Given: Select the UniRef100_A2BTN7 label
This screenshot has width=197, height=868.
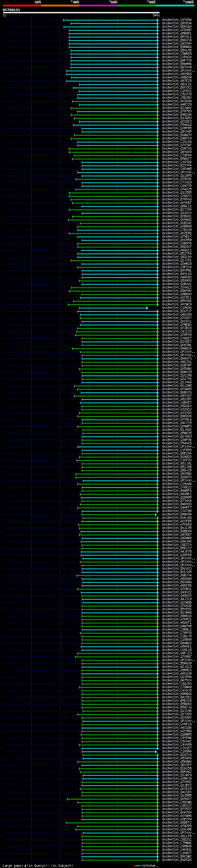Looking at the screenshot, I should (177, 365).
